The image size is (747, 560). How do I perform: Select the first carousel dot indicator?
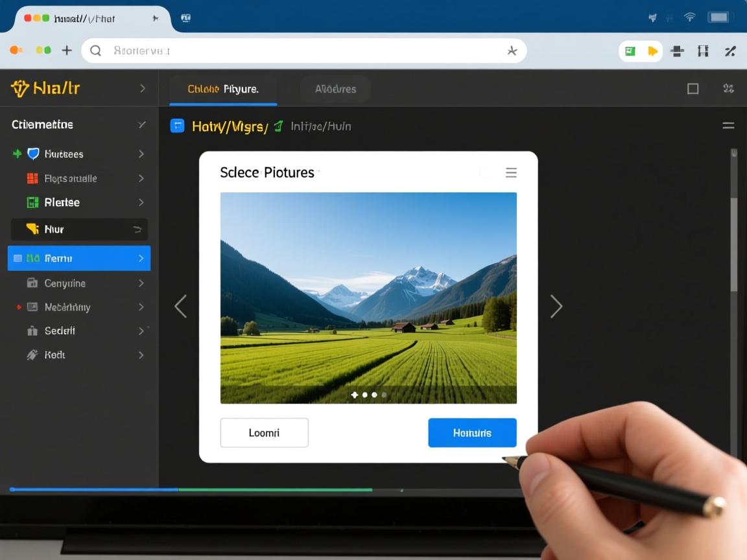point(355,394)
